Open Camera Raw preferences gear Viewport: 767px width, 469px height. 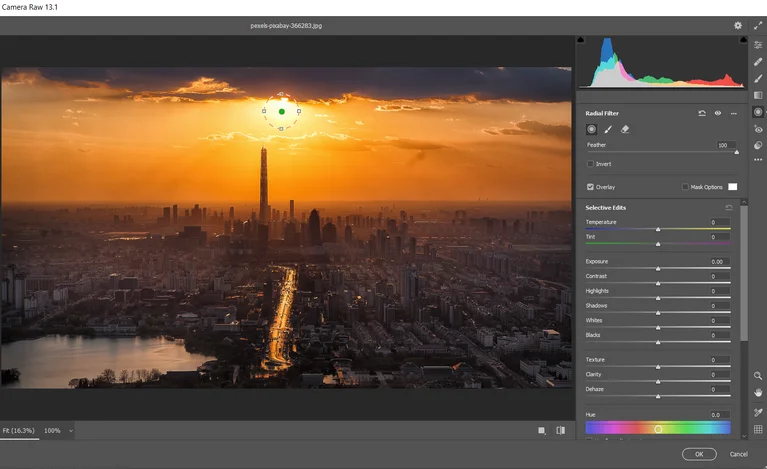point(738,25)
